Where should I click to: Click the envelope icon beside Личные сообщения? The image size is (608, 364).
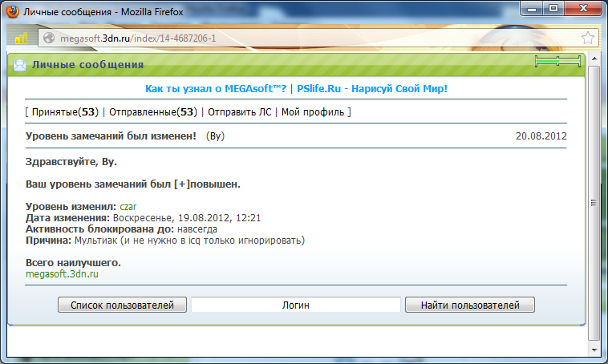point(20,65)
